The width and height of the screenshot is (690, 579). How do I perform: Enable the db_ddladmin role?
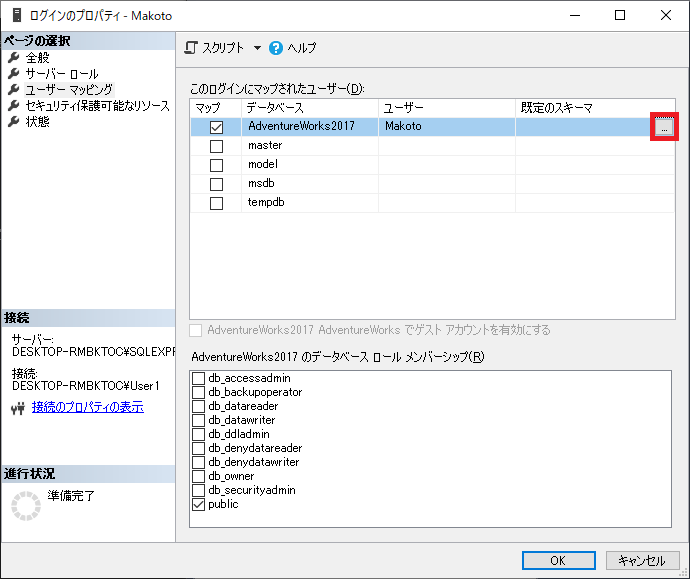coord(198,434)
